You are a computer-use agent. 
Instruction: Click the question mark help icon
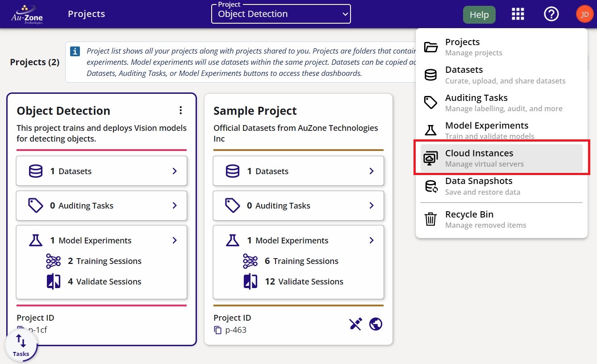[551, 14]
